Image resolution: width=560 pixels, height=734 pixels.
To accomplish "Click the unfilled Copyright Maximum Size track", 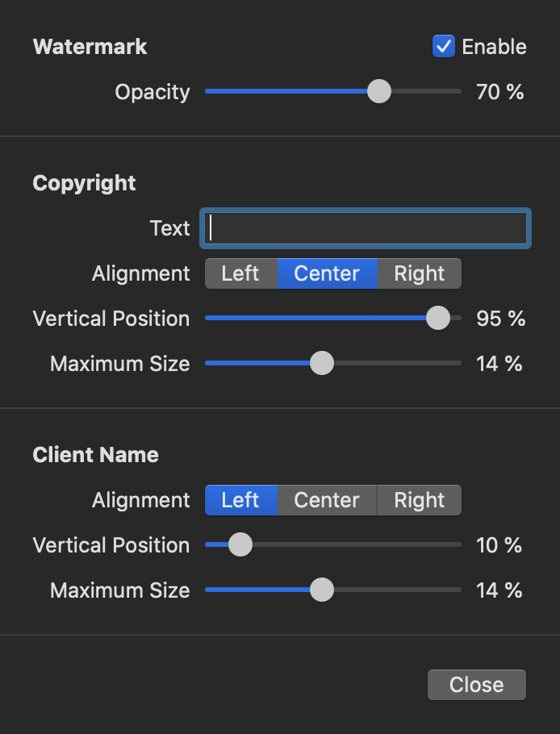I will tap(397, 363).
